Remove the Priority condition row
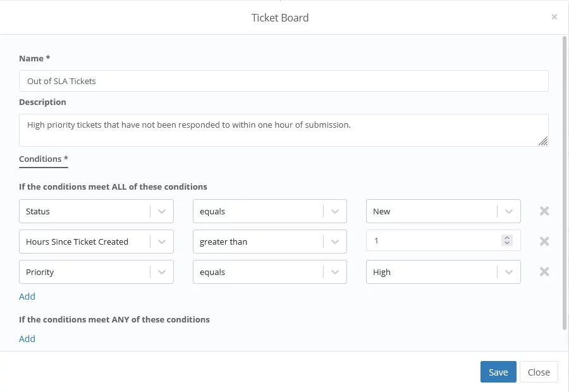The height and width of the screenshot is (392, 569). [x=544, y=272]
